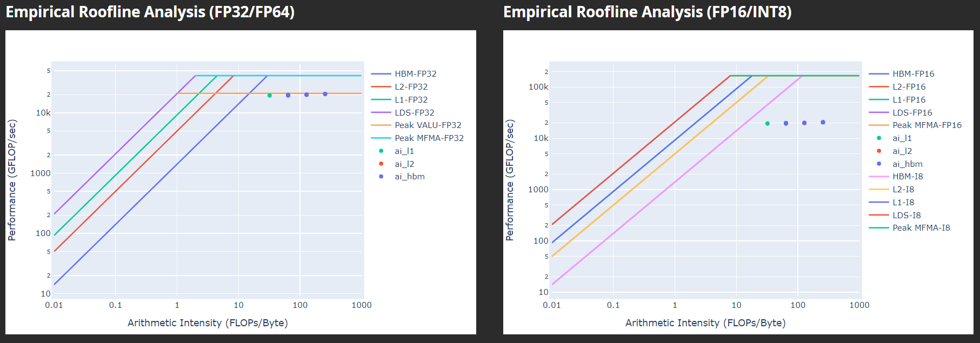Image resolution: width=980 pixels, height=343 pixels.
Task: Toggle HBM-FP32 legend entry visibility
Action: click(415, 74)
